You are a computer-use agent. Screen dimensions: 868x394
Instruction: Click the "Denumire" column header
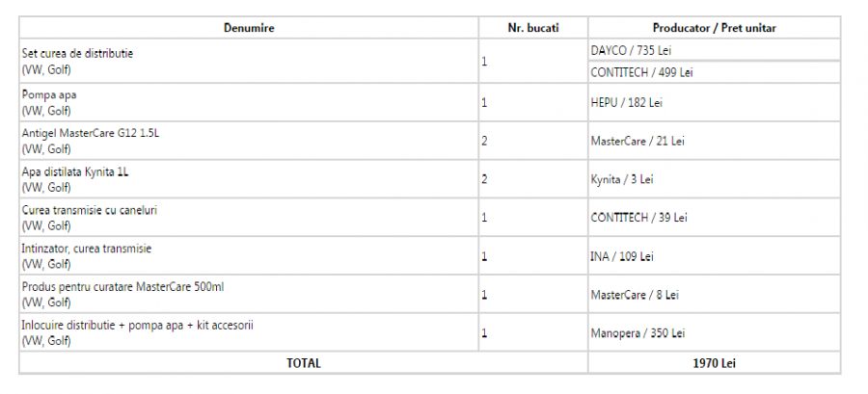[x=250, y=28]
